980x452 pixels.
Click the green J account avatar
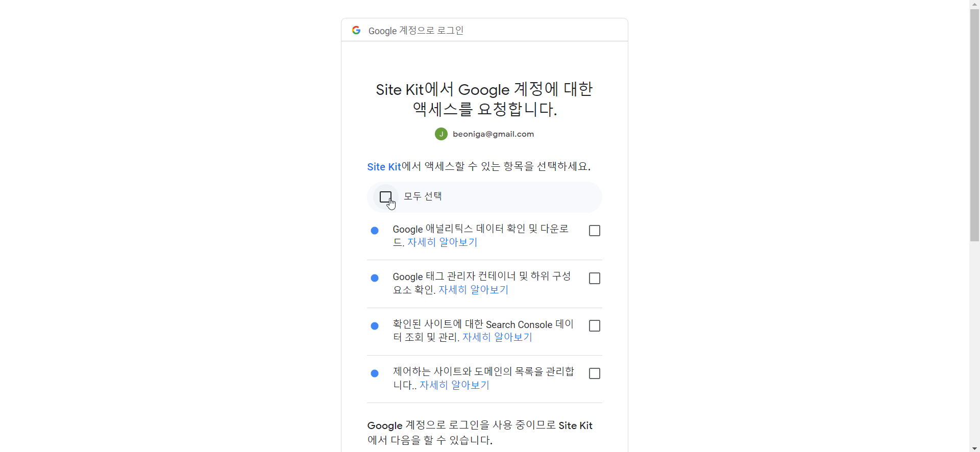click(x=441, y=134)
